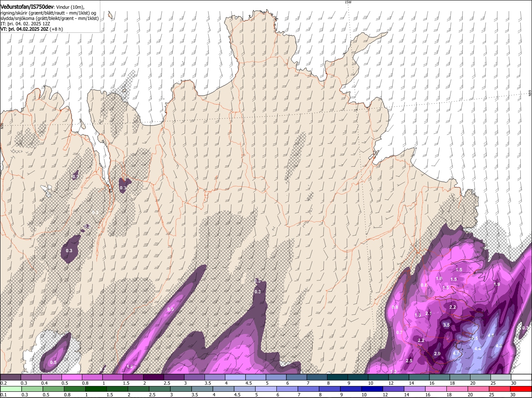This screenshot has width=532, height=398.
Task: Click the '3.5' precipitation value on the map
Action: (446, 325)
